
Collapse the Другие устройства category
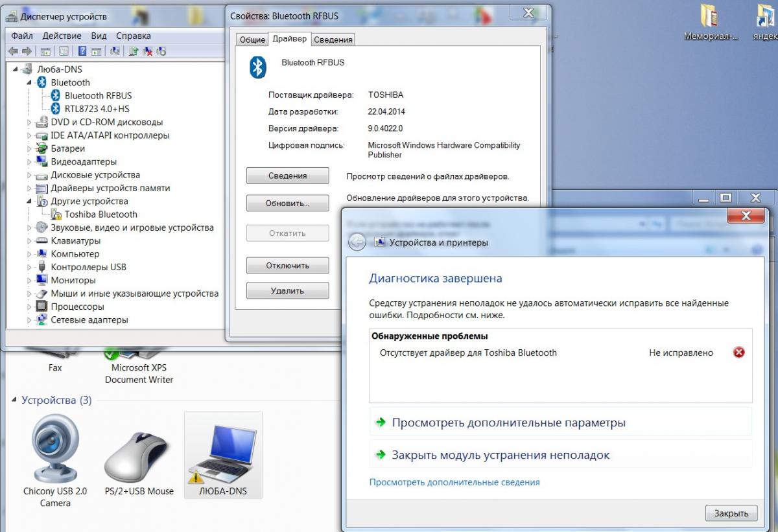coord(29,201)
